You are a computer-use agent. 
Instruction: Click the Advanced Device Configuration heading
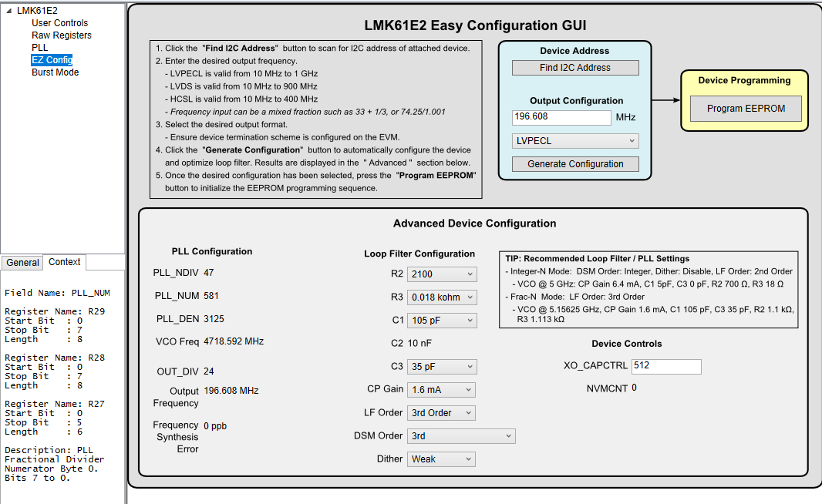[x=474, y=223]
